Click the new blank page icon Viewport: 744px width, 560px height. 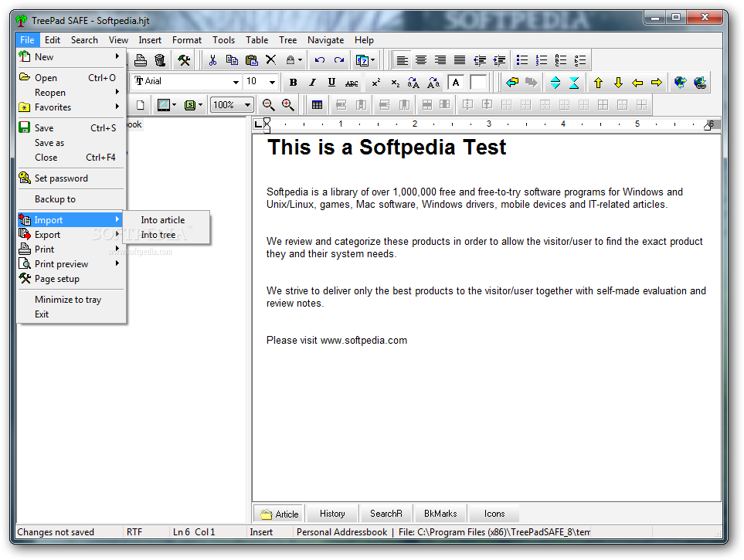coord(141,105)
